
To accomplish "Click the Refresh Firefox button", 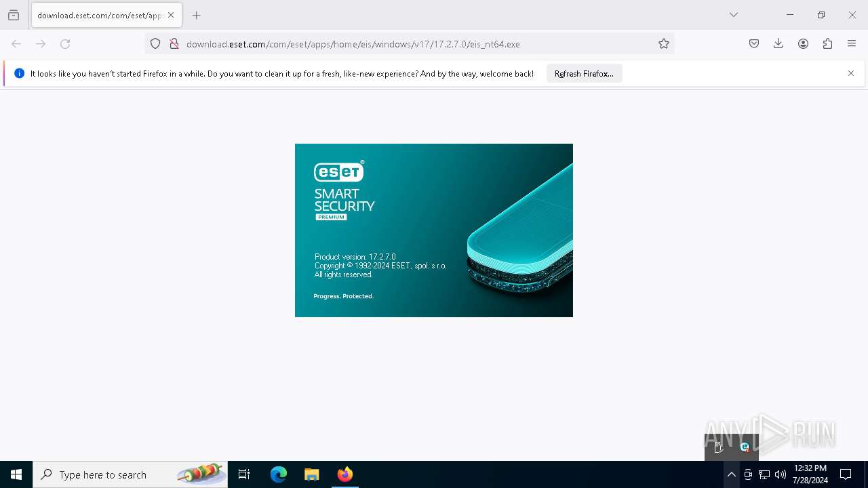I will click(584, 73).
